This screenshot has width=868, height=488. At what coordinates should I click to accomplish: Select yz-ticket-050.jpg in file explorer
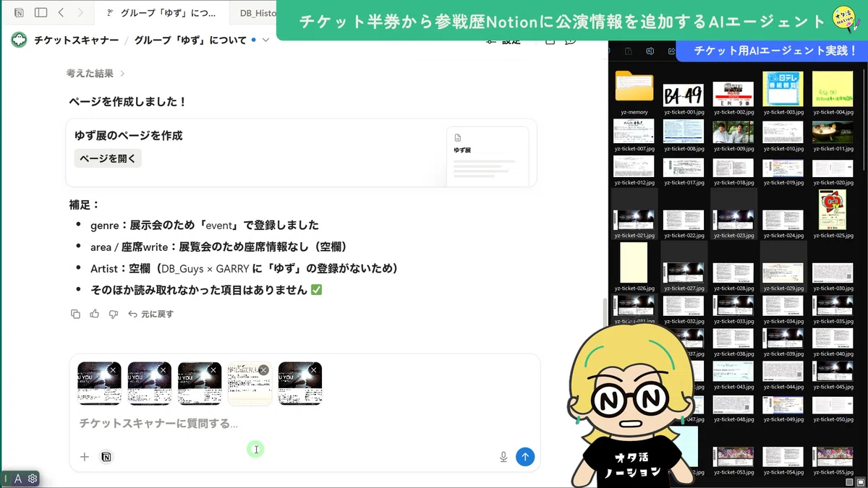833,408
